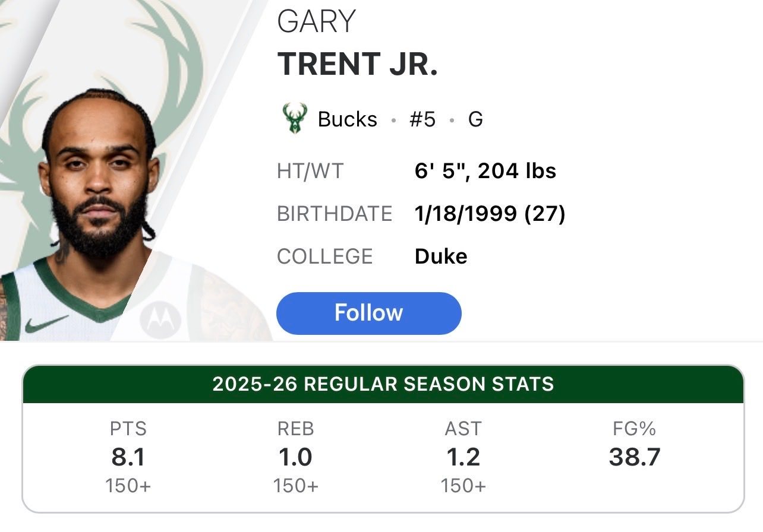Image resolution: width=763 pixels, height=532 pixels.
Task: Click the G position label
Action: (x=475, y=119)
